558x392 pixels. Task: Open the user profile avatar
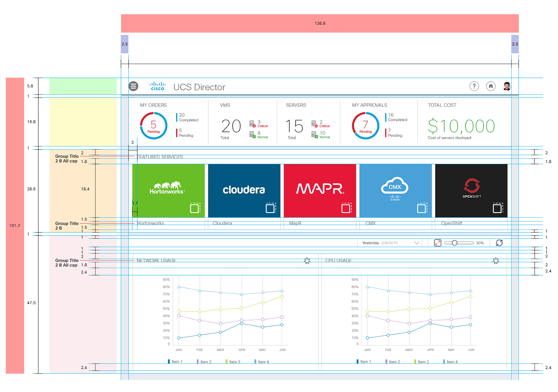507,86
